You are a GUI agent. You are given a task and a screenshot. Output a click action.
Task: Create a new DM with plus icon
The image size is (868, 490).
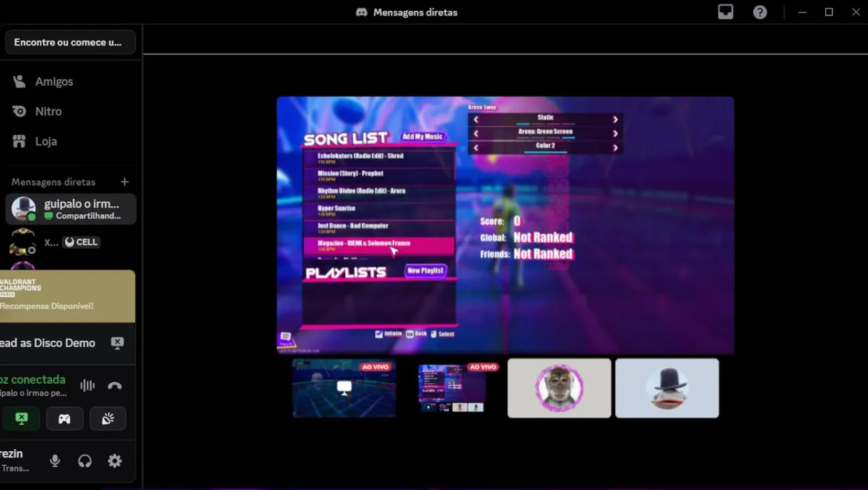[125, 182]
